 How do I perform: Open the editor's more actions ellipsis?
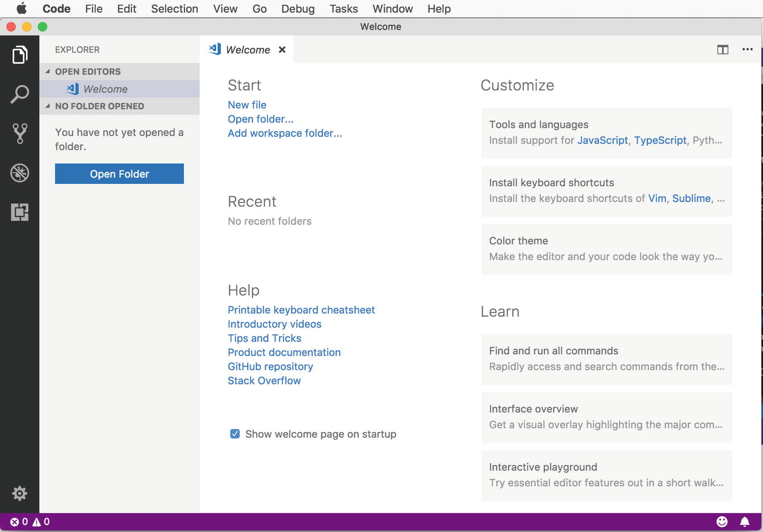pos(747,49)
